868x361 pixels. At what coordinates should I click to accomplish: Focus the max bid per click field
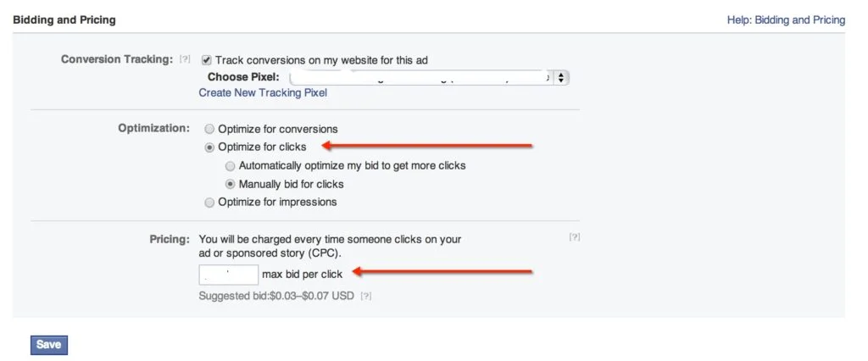(x=228, y=274)
